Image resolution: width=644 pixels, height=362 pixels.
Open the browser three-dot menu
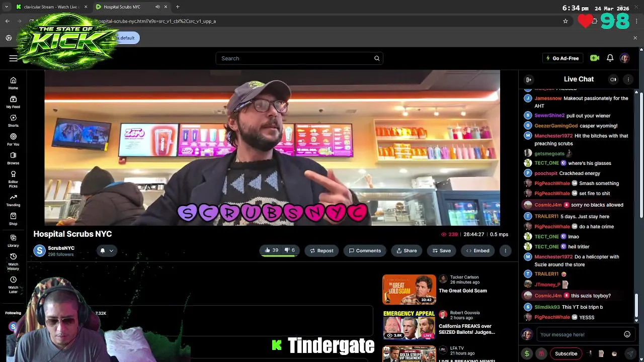[636, 21]
